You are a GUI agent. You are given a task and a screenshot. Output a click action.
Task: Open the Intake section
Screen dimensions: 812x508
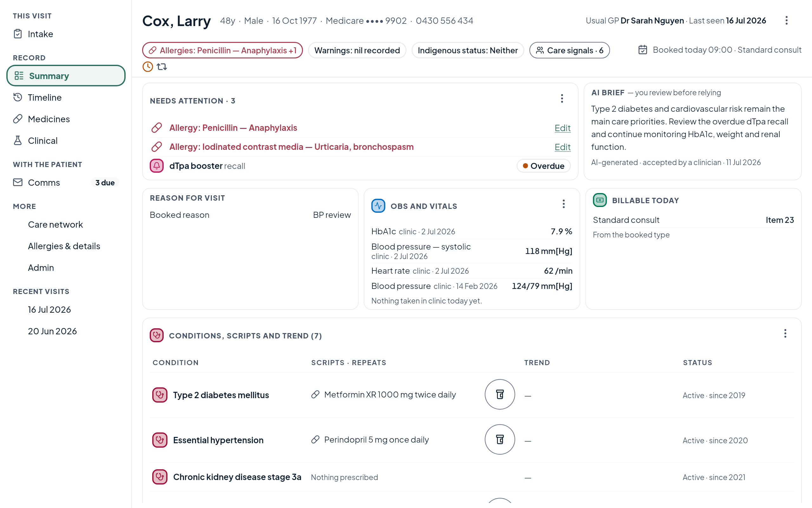[66, 34]
